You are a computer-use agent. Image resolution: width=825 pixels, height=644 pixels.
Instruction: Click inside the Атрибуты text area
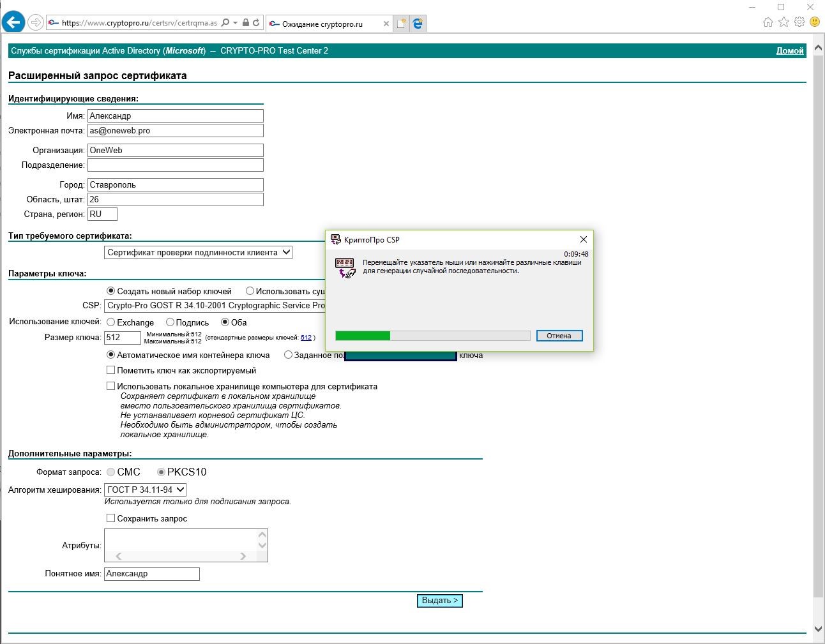[180, 540]
